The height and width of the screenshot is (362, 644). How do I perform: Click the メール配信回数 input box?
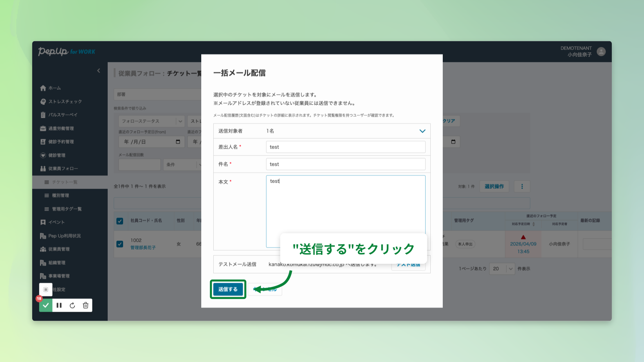coord(140,165)
